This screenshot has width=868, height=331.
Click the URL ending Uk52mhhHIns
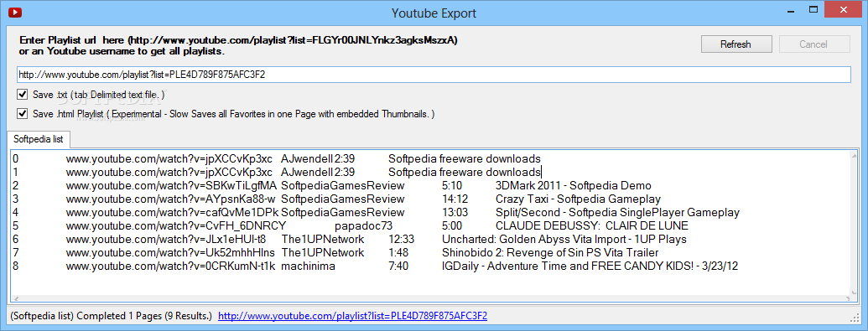pos(170,252)
